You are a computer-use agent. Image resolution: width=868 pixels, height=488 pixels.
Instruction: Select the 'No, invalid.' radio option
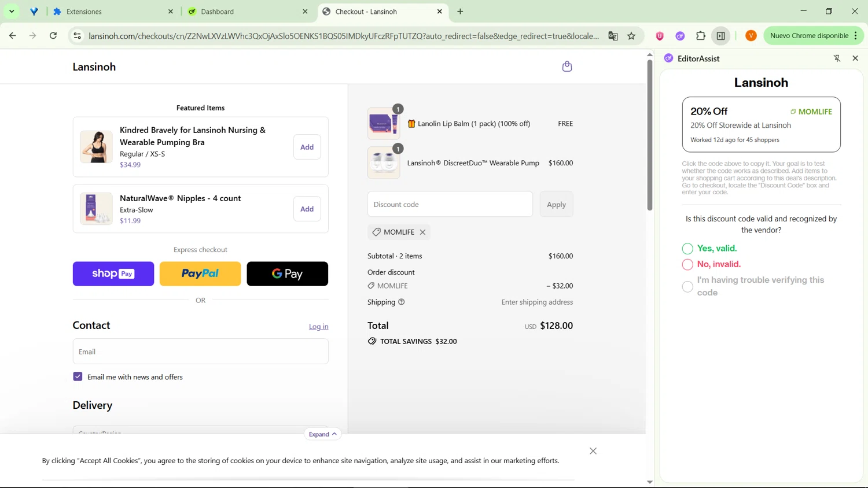[687, 264]
